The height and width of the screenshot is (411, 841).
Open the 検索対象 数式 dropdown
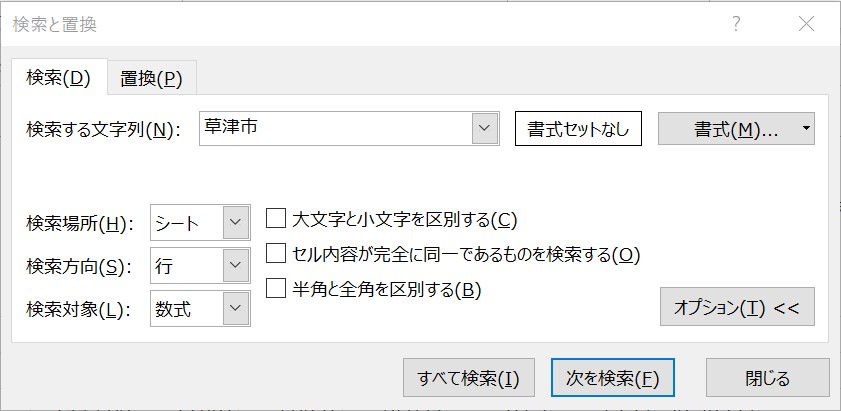236,309
